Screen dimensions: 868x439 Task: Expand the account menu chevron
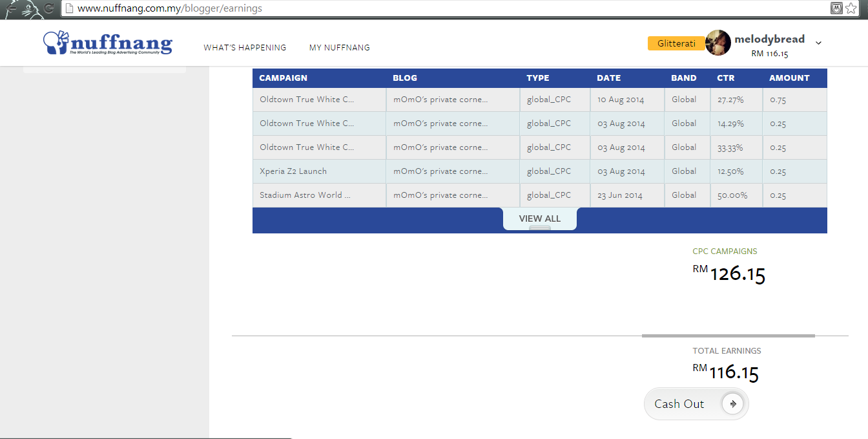[x=818, y=43]
